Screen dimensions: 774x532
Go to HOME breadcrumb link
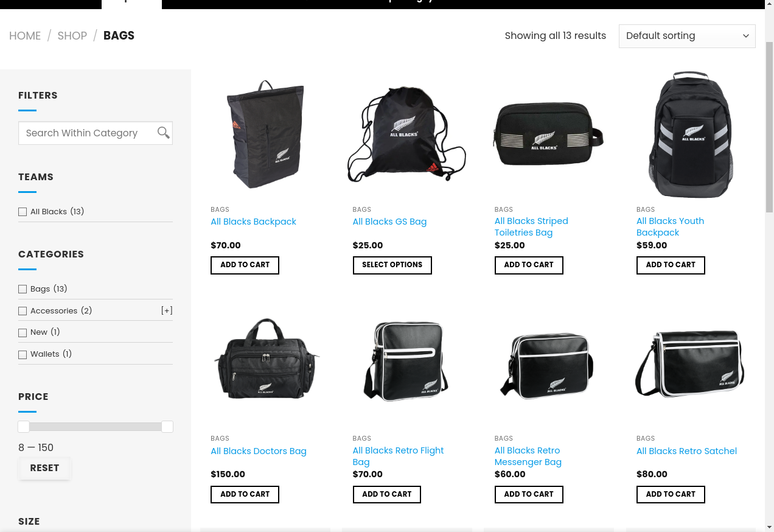pos(25,35)
